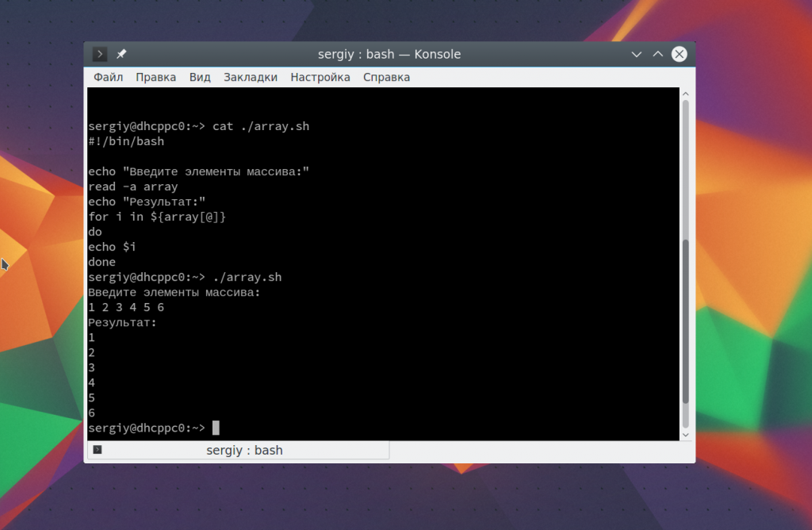Open the Справка menu
The image size is (812, 530).
click(386, 77)
